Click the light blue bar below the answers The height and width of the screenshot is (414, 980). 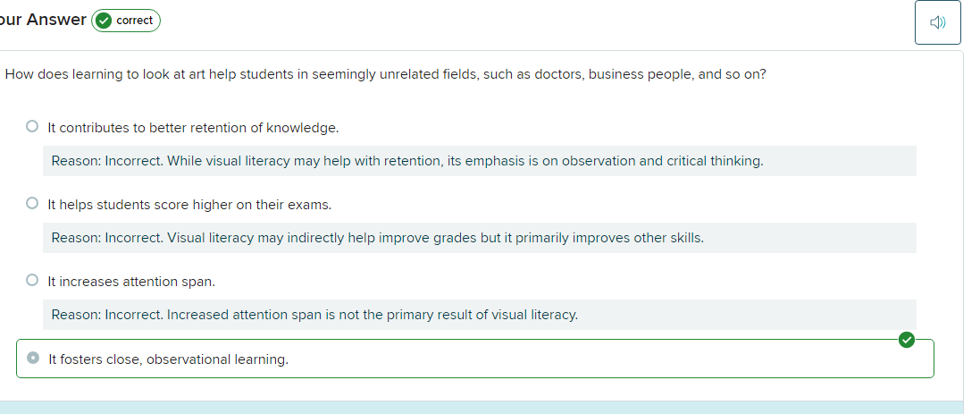(482, 408)
